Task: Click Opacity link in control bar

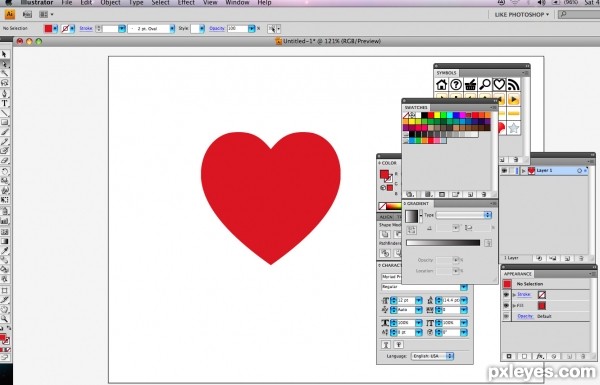Action: pos(217,28)
